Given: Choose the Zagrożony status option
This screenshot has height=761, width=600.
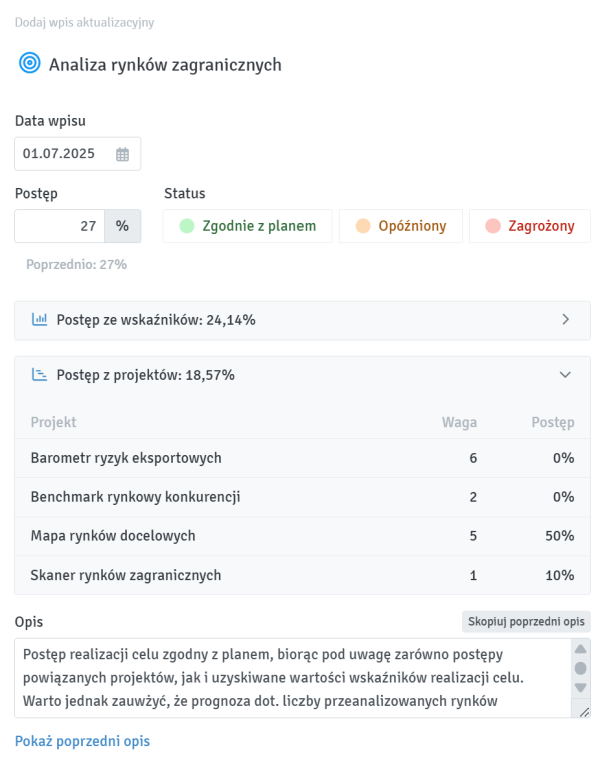Looking at the screenshot, I should [529, 226].
